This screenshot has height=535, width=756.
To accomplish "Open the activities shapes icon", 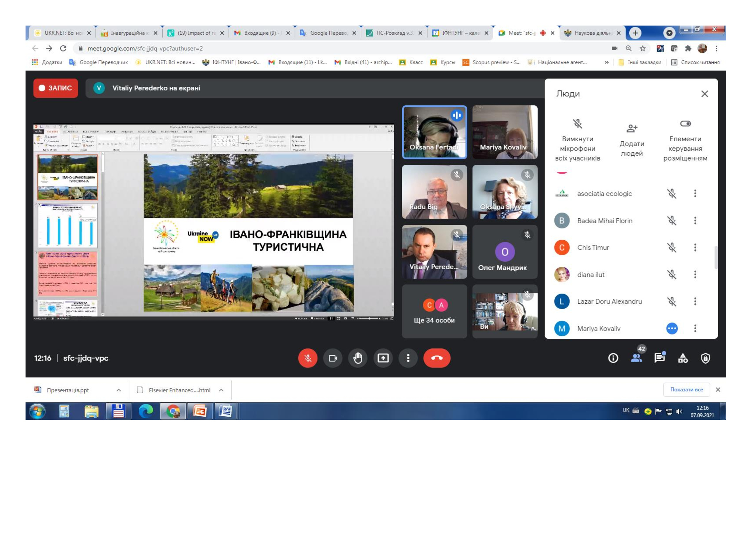I will tap(683, 358).
